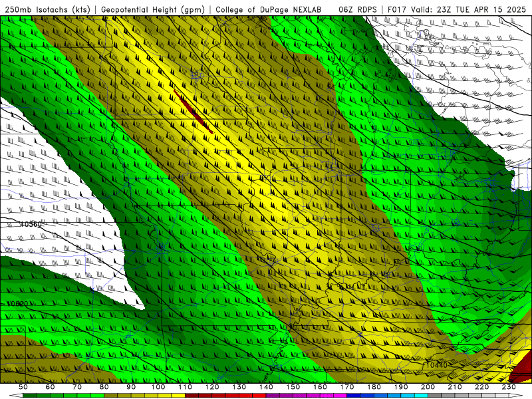The image size is (532, 399).
Task: Click the 200 value on the color scale
Action: (x=428, y=387)
